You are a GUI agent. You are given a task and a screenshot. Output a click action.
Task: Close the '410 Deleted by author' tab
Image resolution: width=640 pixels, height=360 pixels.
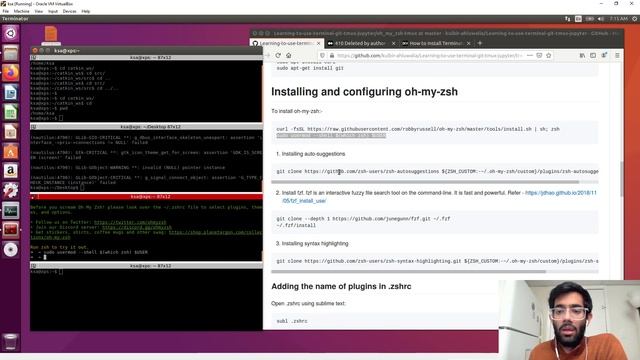coord(393,43)
